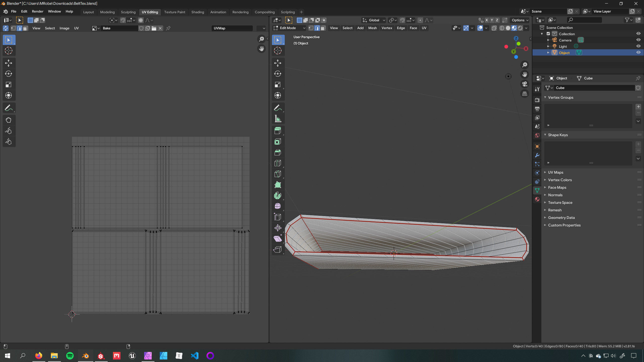Open the Render menu
644x362 pixels.
37,12
